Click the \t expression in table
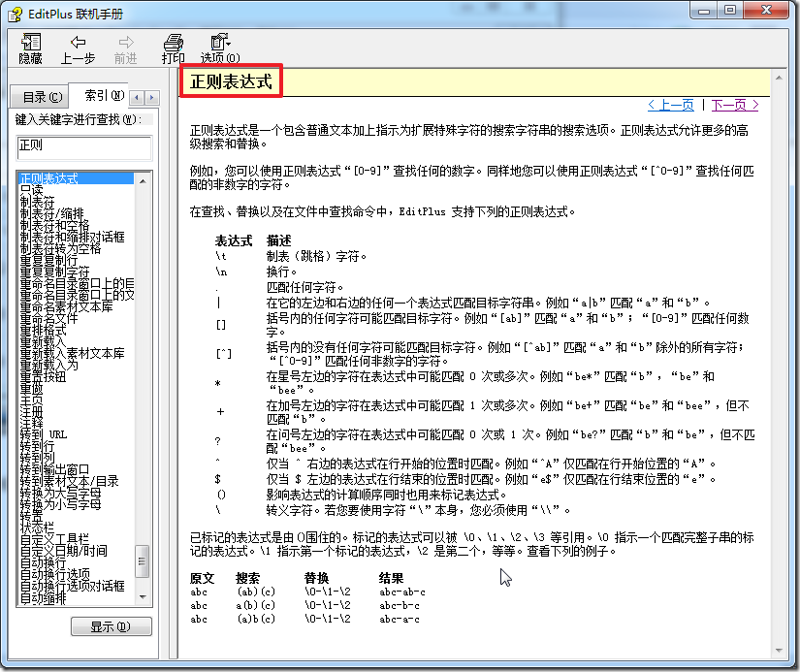 (221, 256)
